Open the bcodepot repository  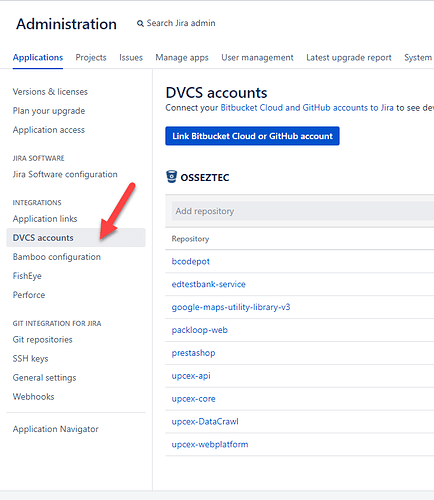pyautogui.click(x=191, y=261)
